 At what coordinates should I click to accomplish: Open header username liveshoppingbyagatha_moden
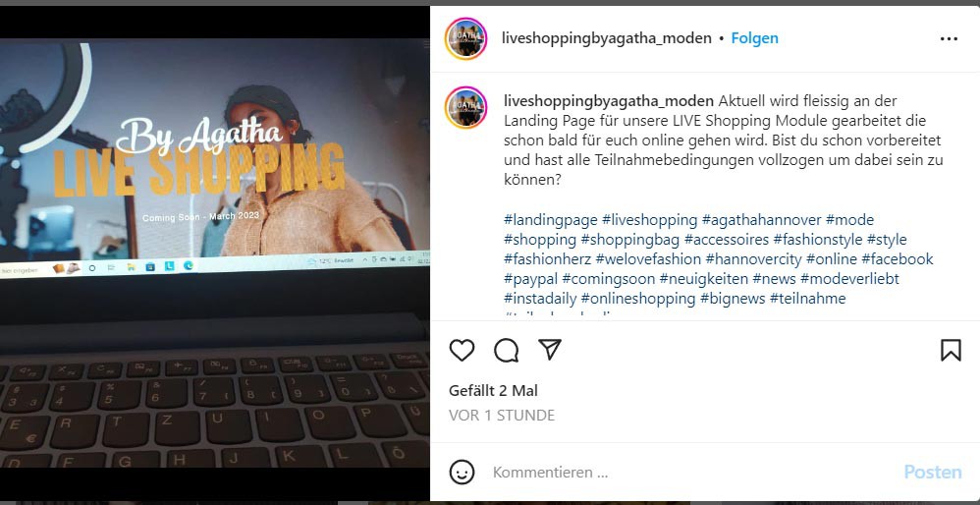606,38
